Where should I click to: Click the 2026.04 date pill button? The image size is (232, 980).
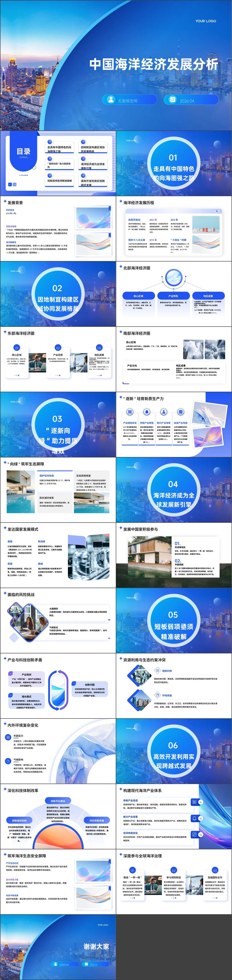[x=191, y=100]
